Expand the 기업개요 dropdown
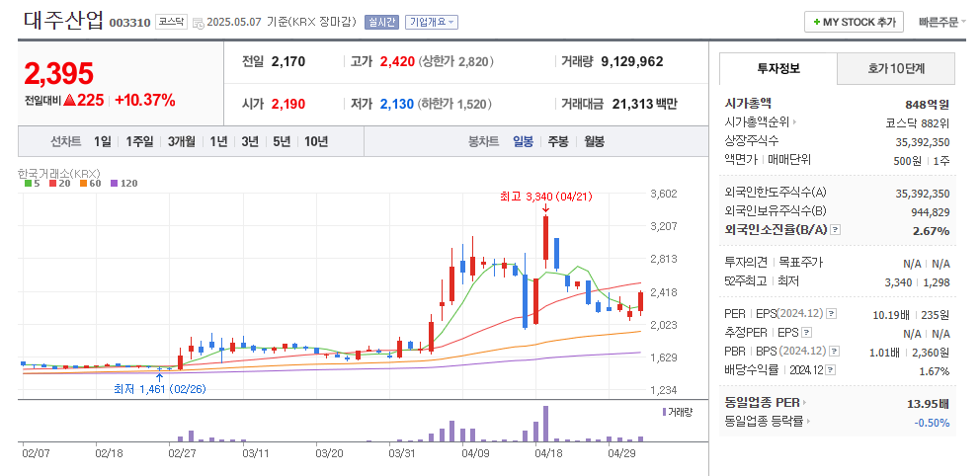Image resolution: width=980 pixels, height=476 pixels. pyautogui.click(x=432, y=22)
